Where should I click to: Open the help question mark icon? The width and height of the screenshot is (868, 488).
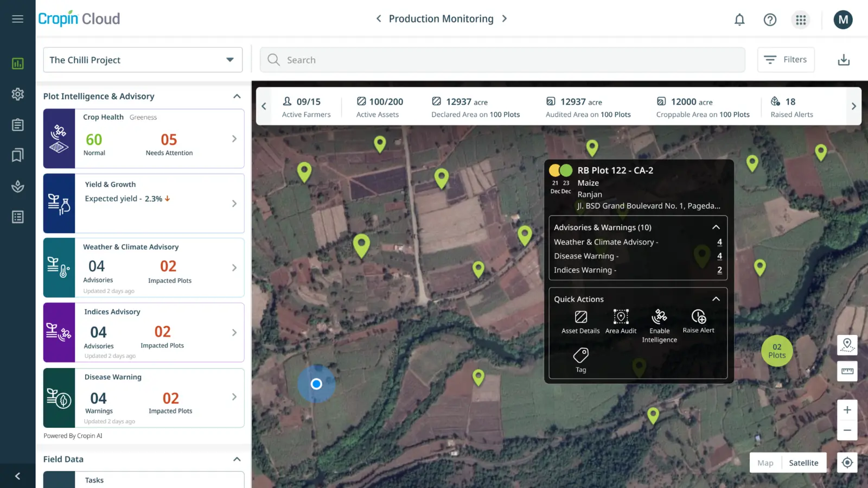coord(770,20)
